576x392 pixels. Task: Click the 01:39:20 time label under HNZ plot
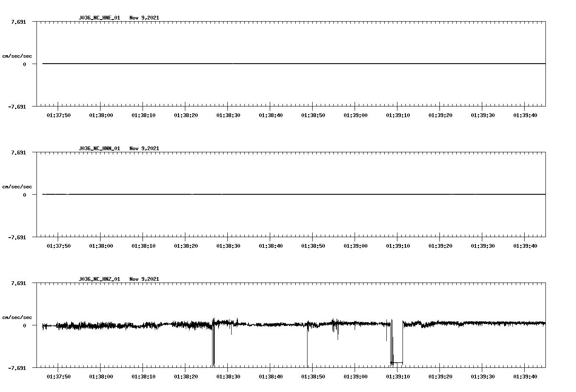tap(440, 377)
